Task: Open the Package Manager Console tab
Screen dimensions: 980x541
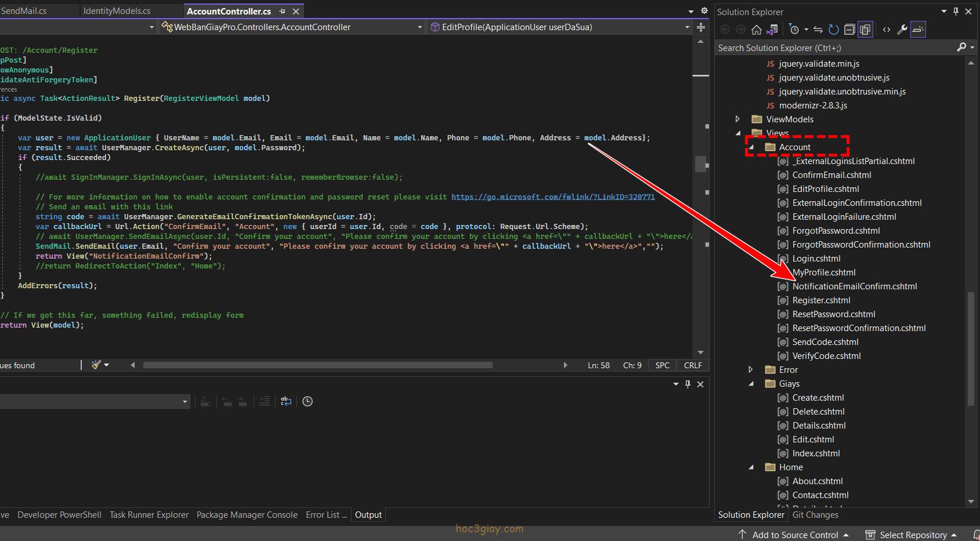Action: pos(247,515)
